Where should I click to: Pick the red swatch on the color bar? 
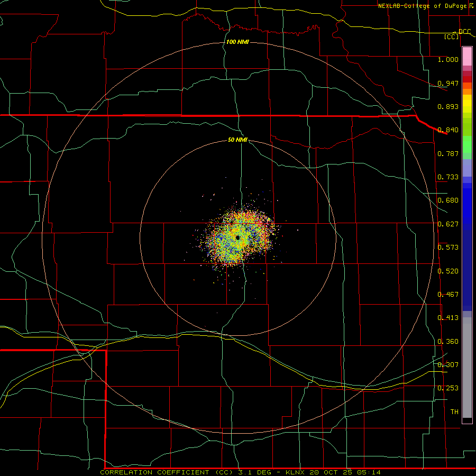(x=467, y=79)
